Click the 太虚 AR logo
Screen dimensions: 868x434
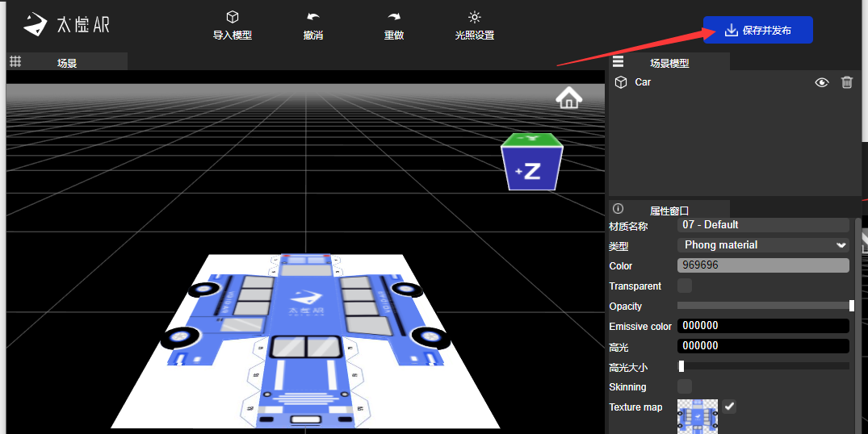(66, 25)
